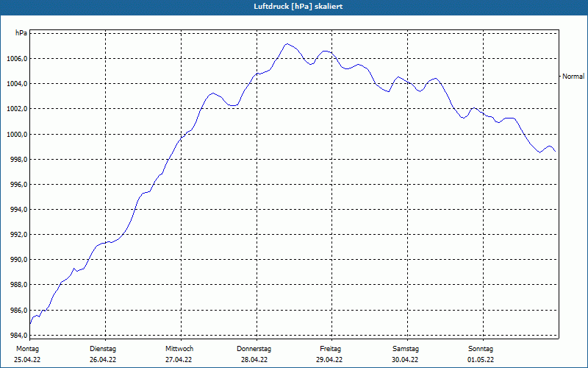The image size is (588, 368).
Task: Click the '25.04.22' date label
Action: tap(27, 360)
